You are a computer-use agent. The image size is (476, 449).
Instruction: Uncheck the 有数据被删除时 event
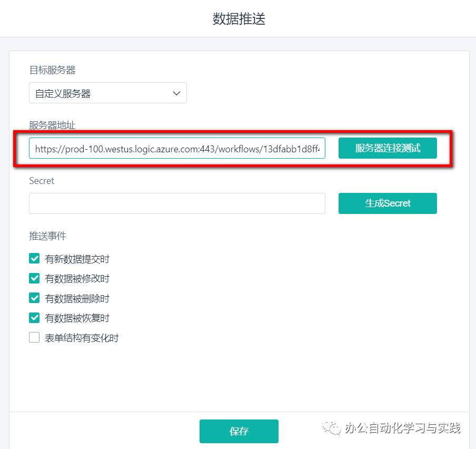tap(34, 298)
